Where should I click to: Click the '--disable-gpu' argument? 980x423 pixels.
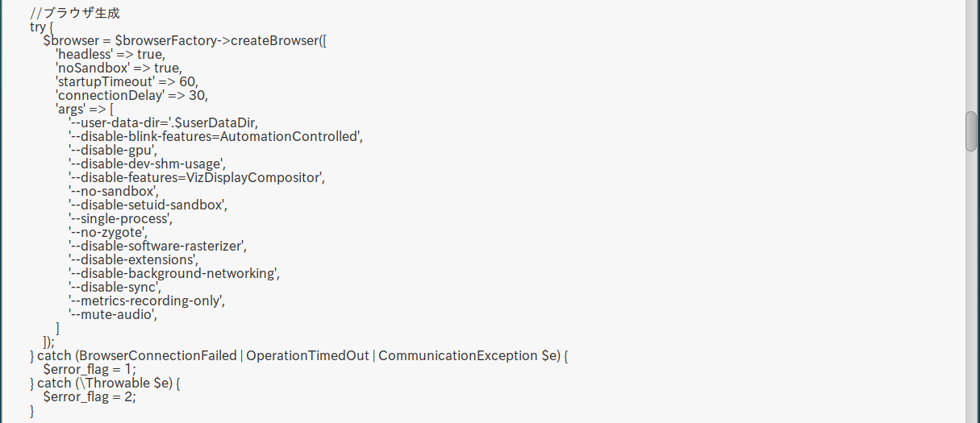click(113, 150)
